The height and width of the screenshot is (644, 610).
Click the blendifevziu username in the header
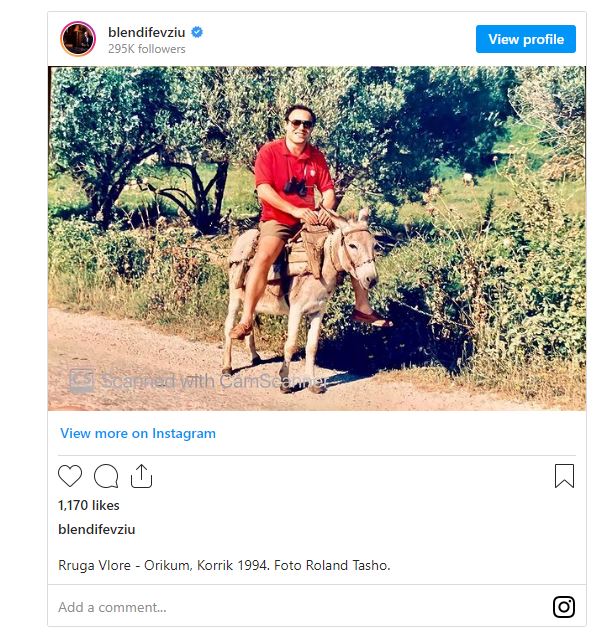(147, 32)
